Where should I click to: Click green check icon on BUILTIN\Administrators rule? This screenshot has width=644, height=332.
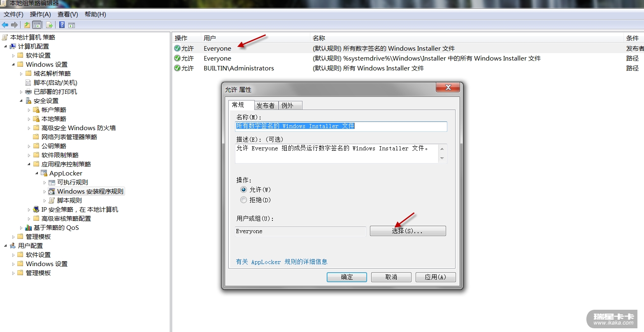(x=177, y=68)
